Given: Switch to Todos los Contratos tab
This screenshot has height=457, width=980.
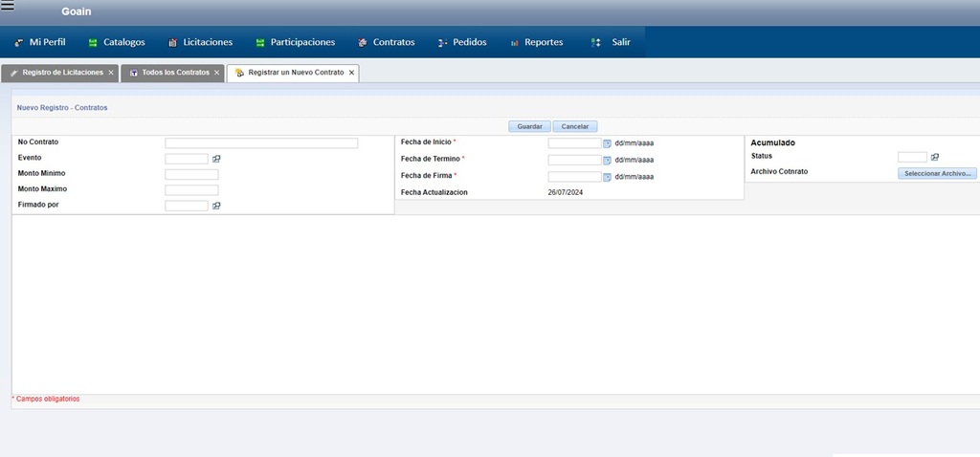Looking at the screenshot, I should tap(169, 73).
